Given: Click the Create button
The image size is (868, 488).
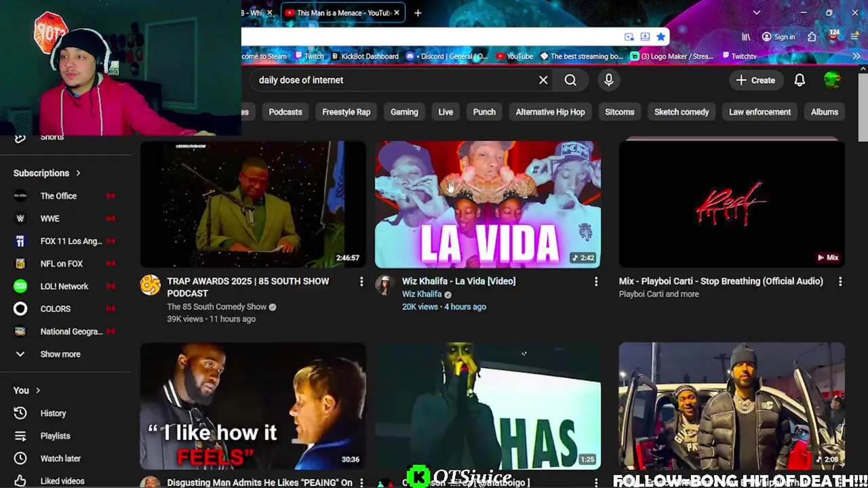Looking at the screenshot, I should (755, 80).
